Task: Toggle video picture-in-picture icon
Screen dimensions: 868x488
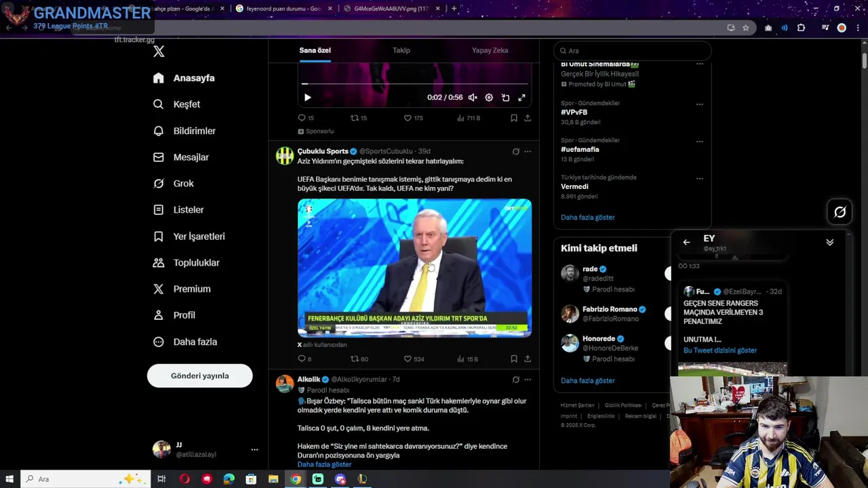Action: coord(505,98)
